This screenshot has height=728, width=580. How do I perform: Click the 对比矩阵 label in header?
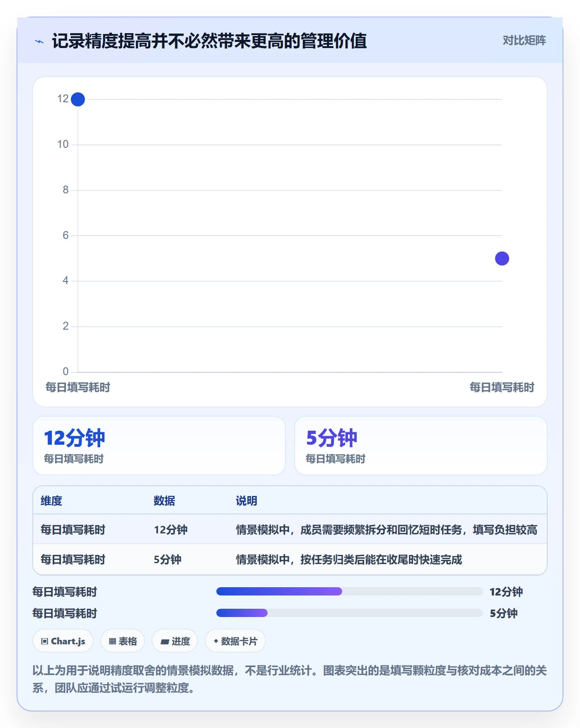click(524, 41)
